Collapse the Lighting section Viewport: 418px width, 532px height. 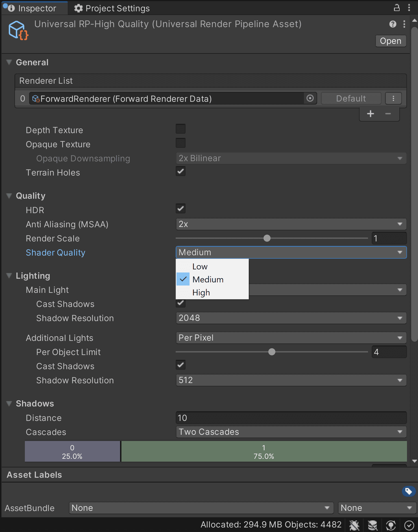tap(9, 276)
